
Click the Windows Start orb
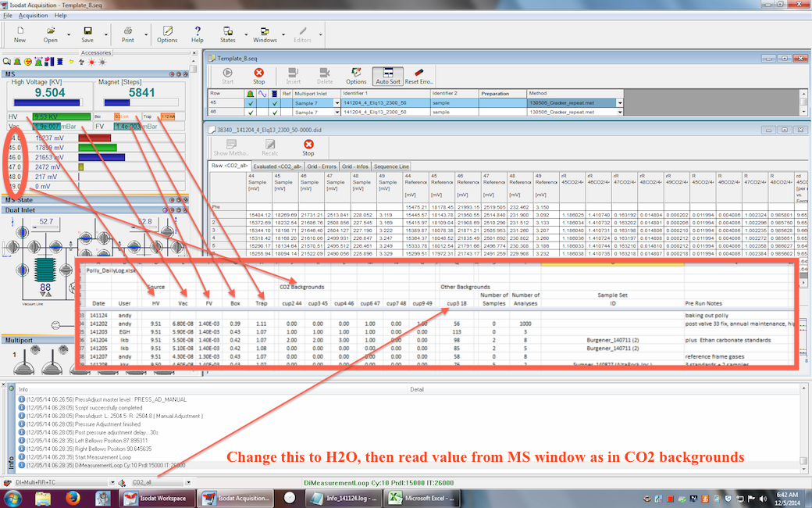tap(12, 499)
